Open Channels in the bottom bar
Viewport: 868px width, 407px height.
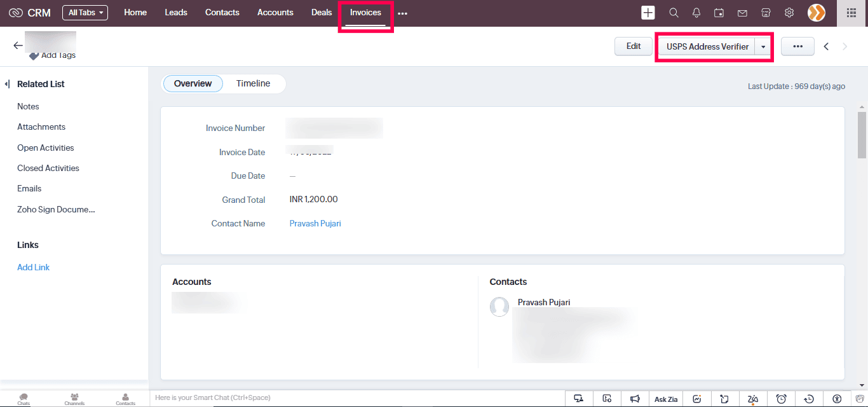(74, 399)
